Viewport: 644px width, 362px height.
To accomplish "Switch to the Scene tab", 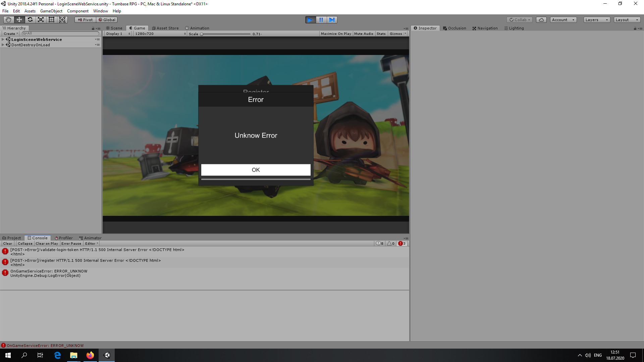I will [114, 28].
